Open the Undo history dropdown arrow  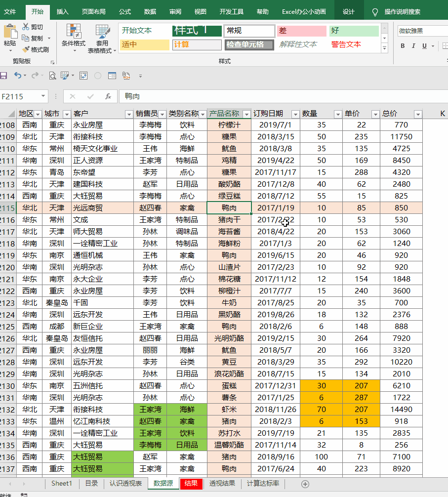pyautogui.click(x=25, y=76)
